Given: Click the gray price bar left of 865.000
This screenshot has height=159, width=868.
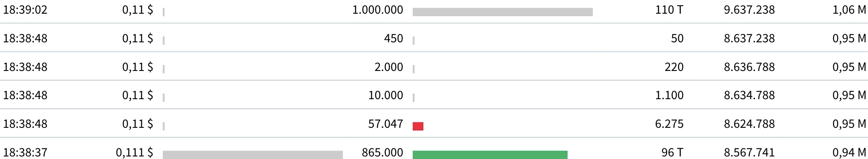Looking at the screenshot, I should (x=253, y=155).
